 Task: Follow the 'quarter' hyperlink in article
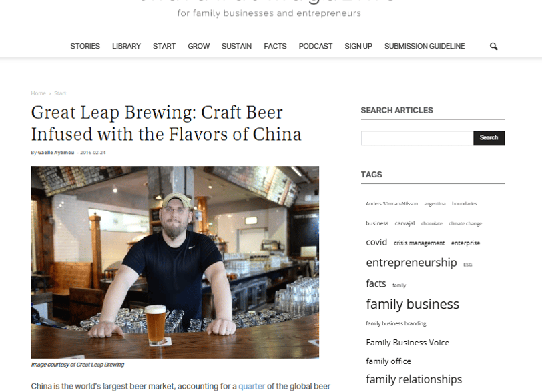(x=252, y=386)
